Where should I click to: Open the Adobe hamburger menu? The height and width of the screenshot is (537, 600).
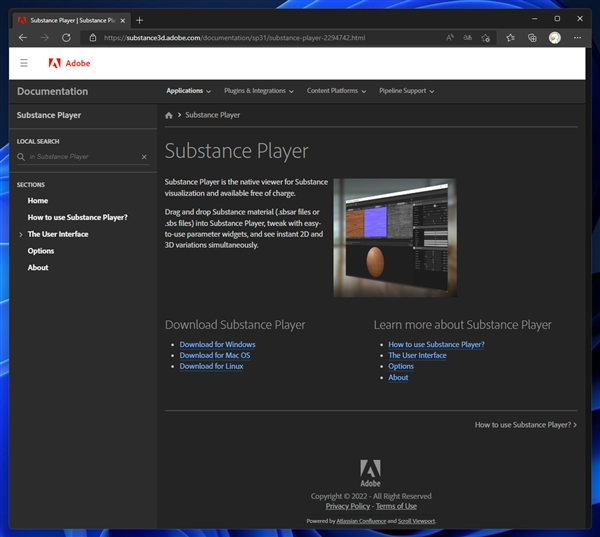(24, 63)
